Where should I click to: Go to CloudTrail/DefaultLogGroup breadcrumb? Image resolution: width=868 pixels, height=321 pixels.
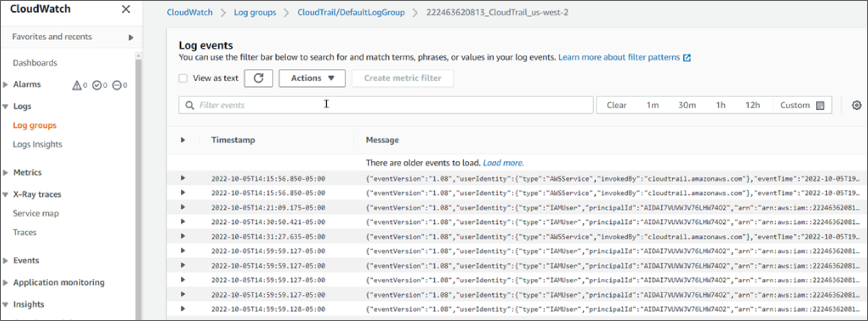click(x=351, y=12)
